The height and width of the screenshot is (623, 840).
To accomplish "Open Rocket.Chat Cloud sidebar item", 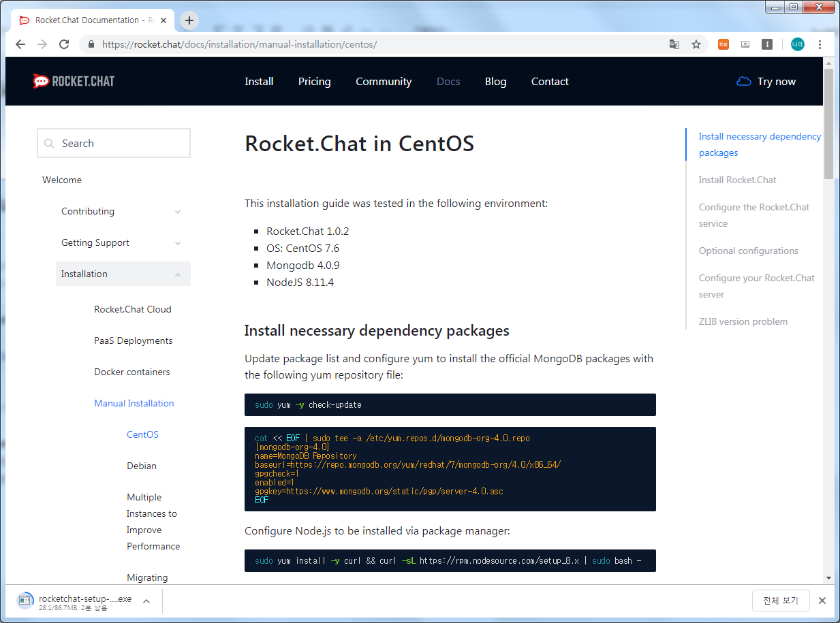I will tap(133, 310).
